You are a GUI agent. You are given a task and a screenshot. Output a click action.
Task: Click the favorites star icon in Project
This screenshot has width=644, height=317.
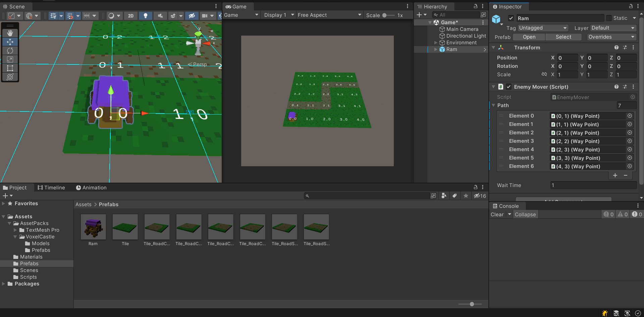(x=466, y=196)
